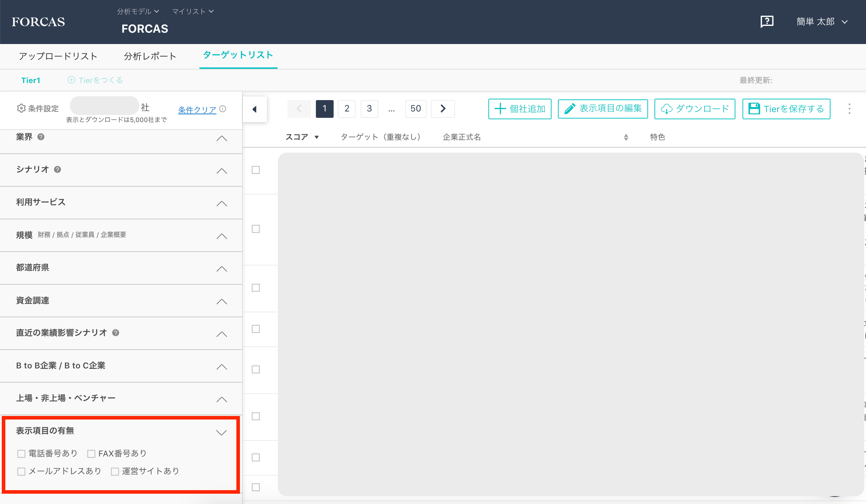Jump to page 50
The image size is (866, 504).
point(416,109)
